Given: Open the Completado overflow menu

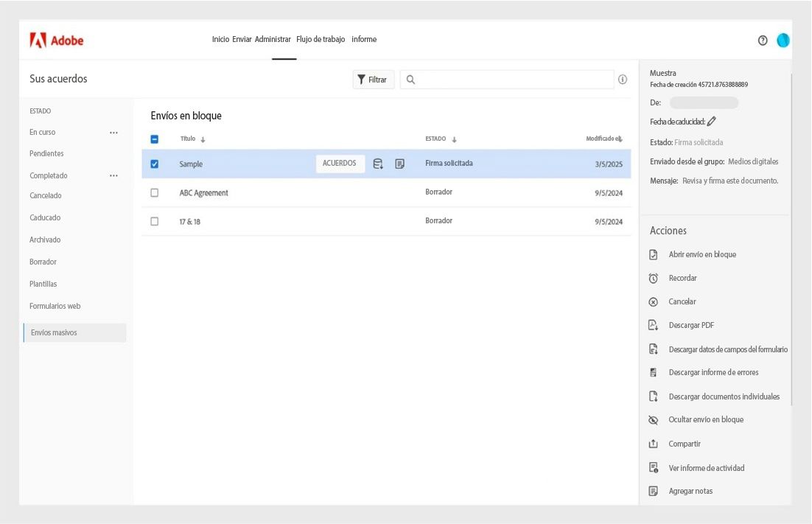Looking at the screenshot, I should coord(114,175).
